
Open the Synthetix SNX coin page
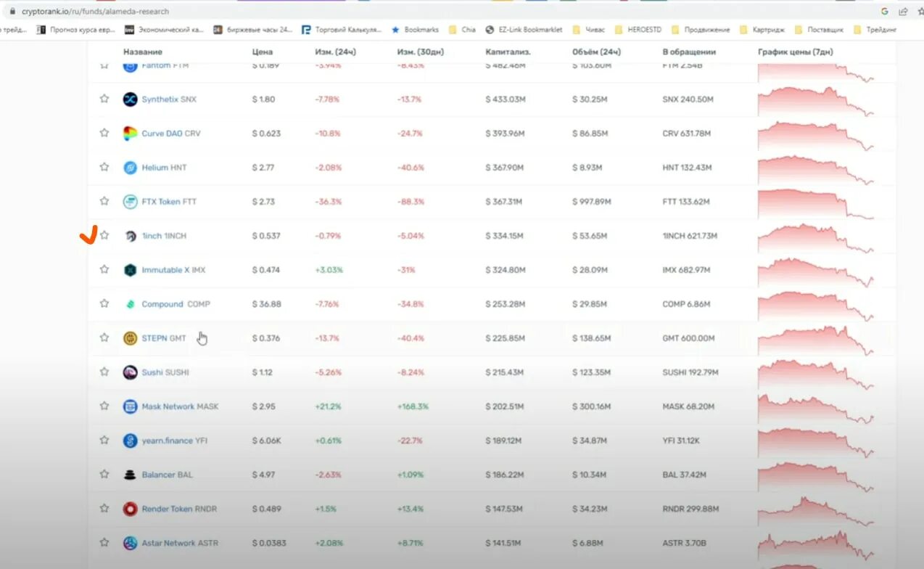pos(169,99)
